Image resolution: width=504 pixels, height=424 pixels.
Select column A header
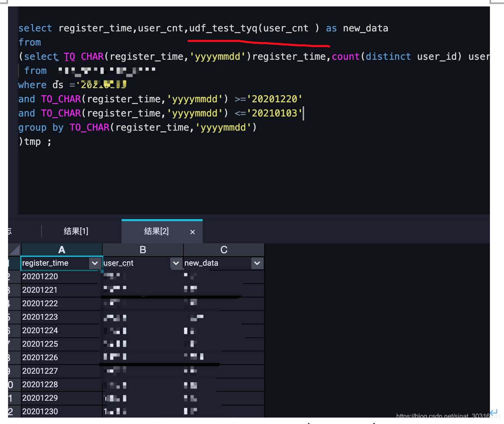(62, 250)
